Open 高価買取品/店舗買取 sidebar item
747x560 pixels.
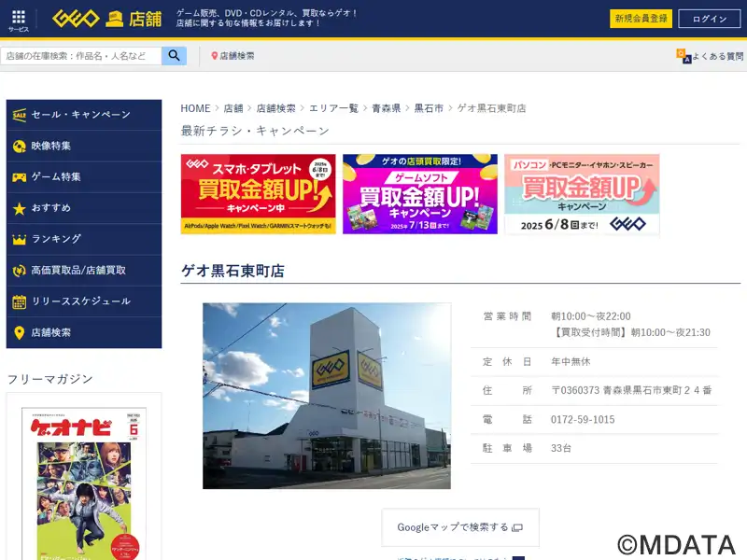click(x=84, y=271)
